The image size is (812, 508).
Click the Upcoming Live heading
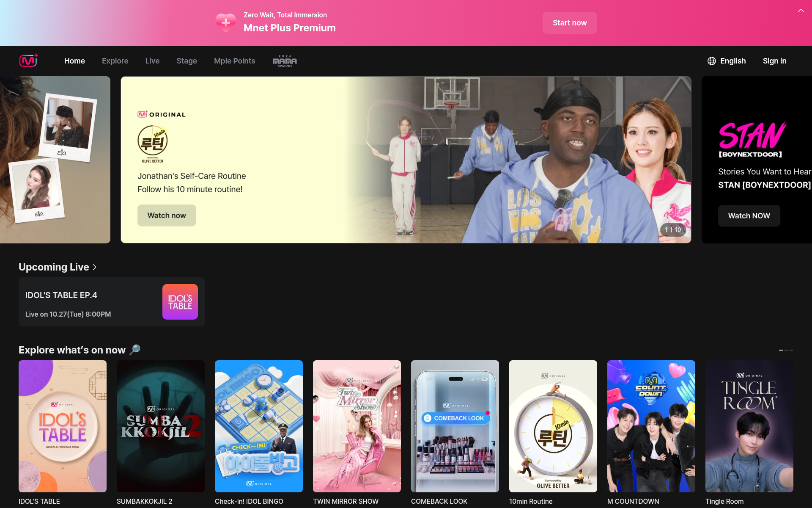(x=54, y=267)
